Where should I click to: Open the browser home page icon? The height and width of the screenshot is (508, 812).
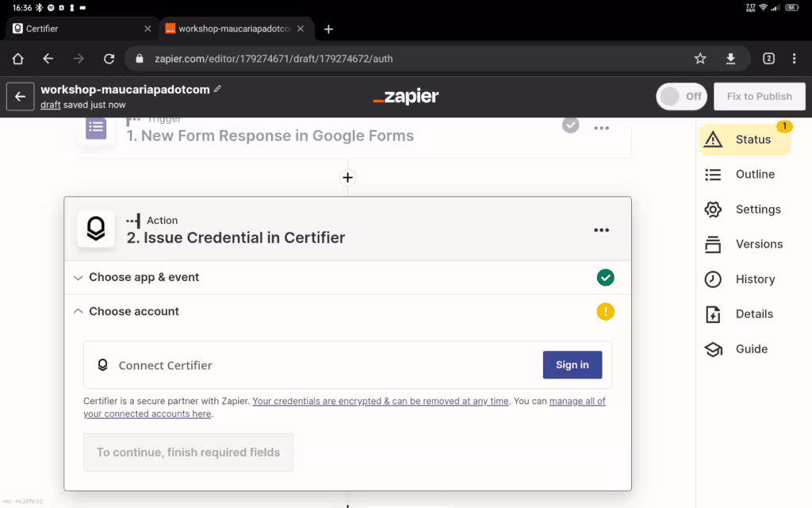point(18,59)
